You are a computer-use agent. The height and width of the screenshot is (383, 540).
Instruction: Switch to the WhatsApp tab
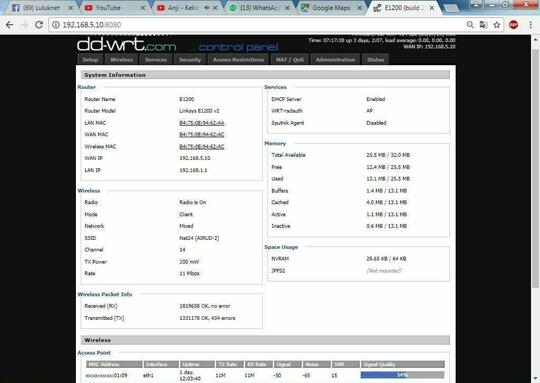click(x=260, y=8)
